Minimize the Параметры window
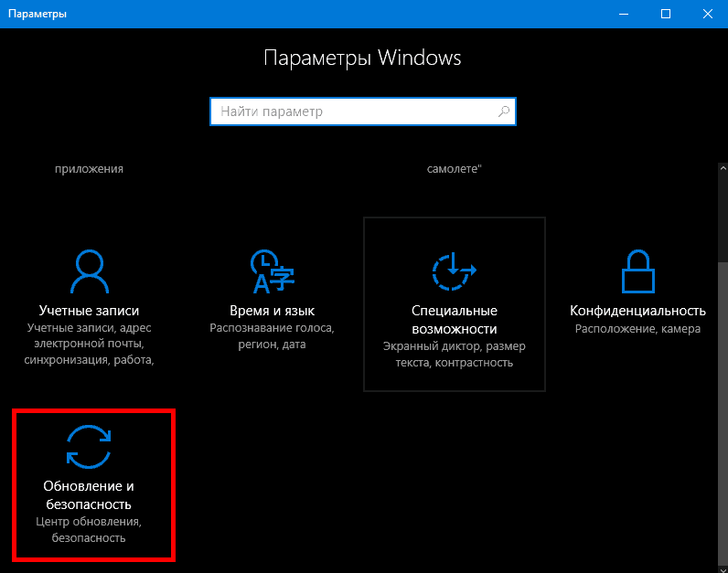Screen dimensions: 728x573 [x=624, y=14]
